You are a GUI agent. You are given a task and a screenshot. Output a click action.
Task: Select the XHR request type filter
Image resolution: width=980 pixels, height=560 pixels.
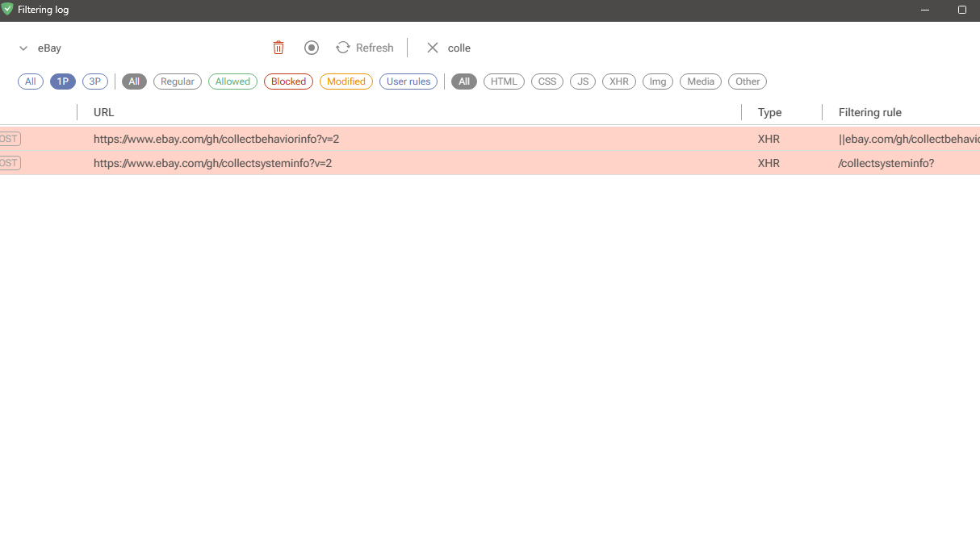(618, 81)
